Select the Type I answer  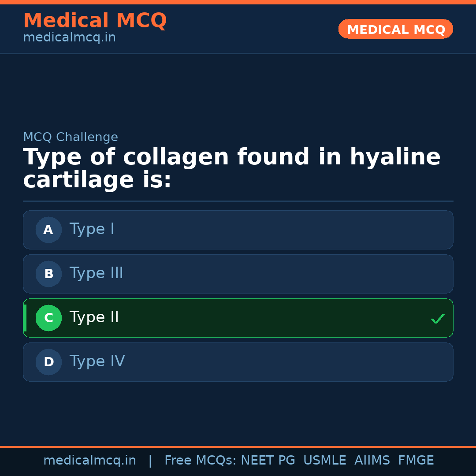point(92,229)
